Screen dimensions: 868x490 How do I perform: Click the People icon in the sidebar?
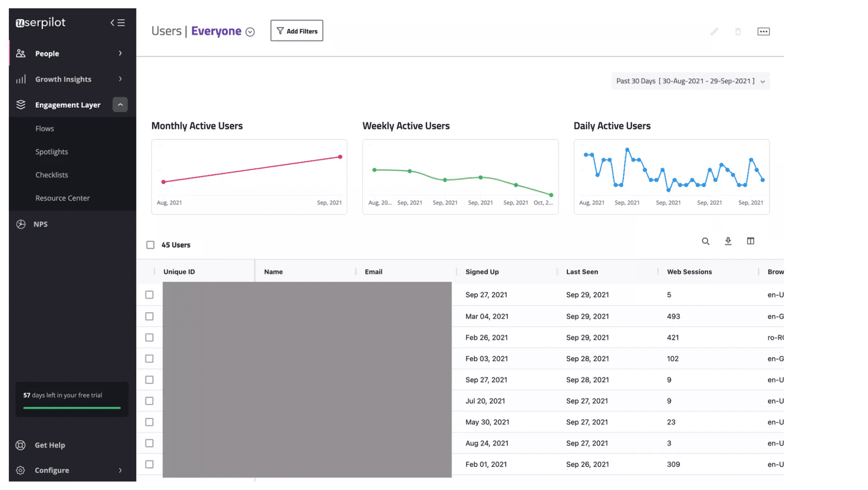coord(21,54)
